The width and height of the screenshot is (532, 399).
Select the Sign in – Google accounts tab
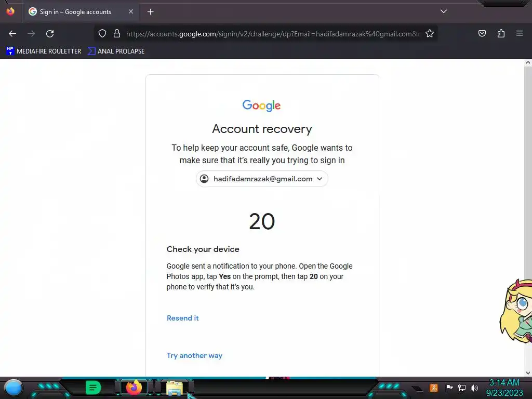coord(81,12)
